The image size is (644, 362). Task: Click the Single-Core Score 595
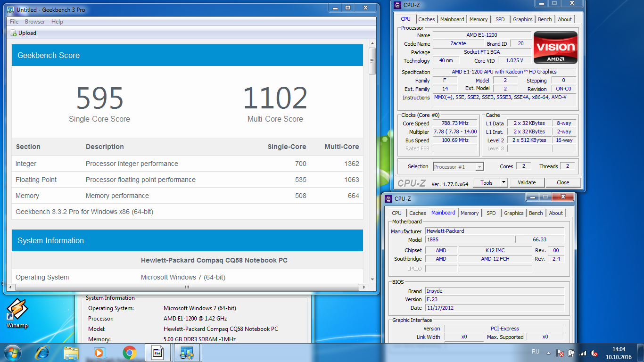99,99
